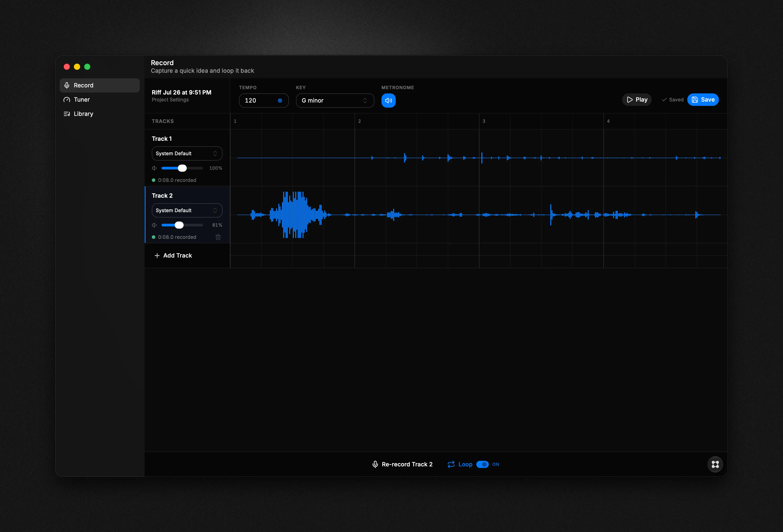The height and width of the screenshot is (532, 783).
Task: Click Re-record Track 2 button
Action: point(402,464)
